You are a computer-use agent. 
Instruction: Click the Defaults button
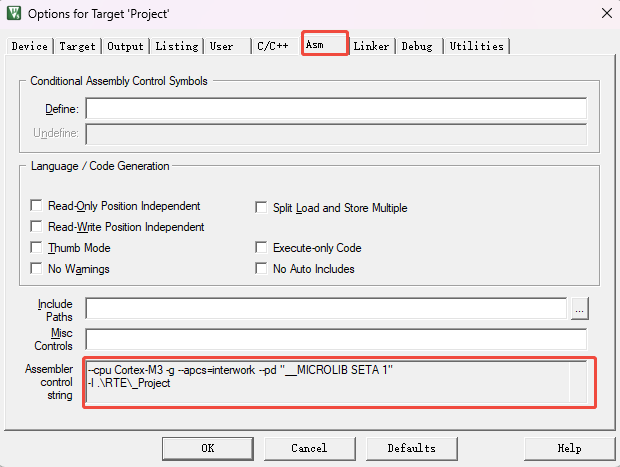click(x=411, y=448)
